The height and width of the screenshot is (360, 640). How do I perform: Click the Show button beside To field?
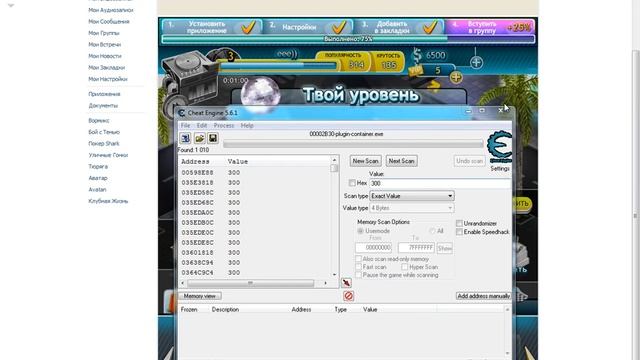(x=444, y=248)
